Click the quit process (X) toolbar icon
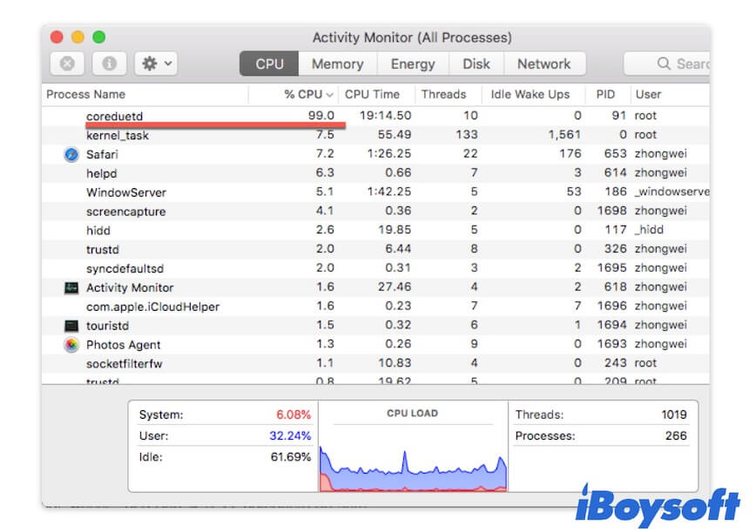 pos(68,64)
